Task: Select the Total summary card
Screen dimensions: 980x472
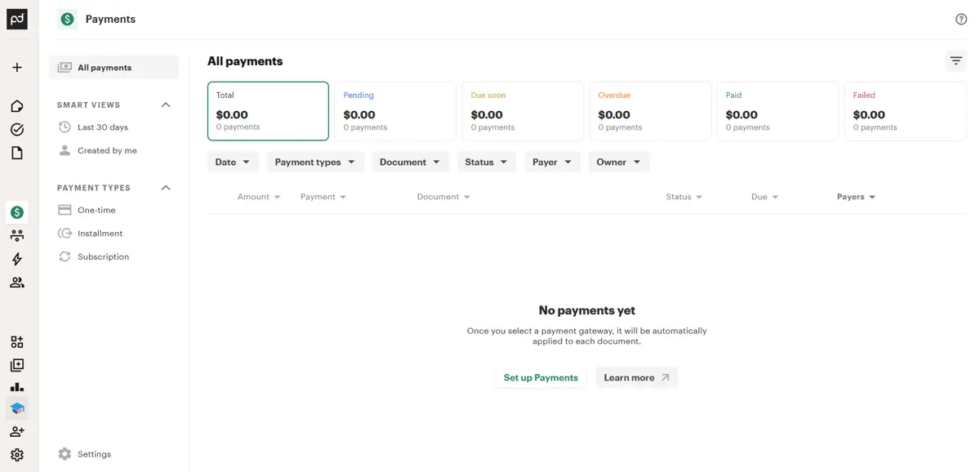Action: click(x=268, y=111)
